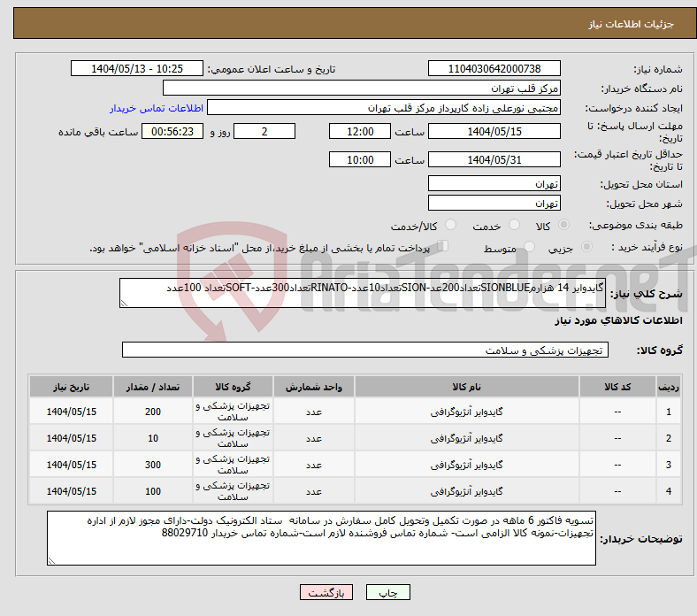
Task: Click گایدوایر آنژیوگرافی in row 2
Action: (x=467, y=438)
